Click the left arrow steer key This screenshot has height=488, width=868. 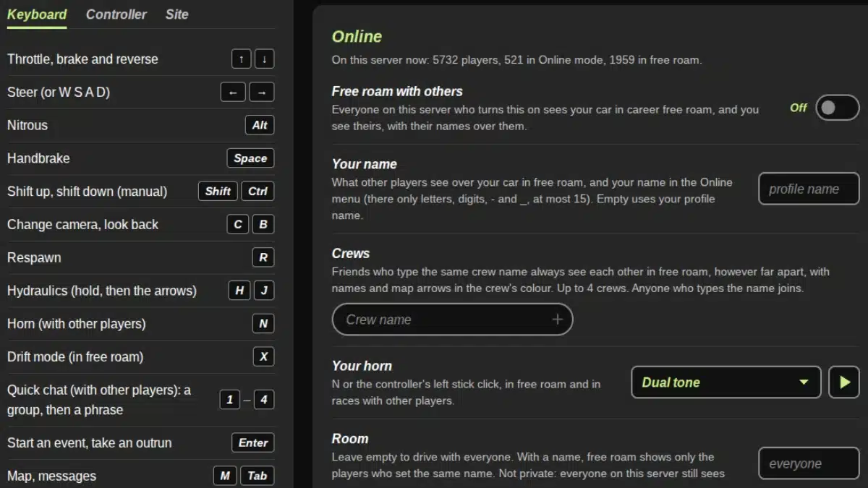coord(233,93)
